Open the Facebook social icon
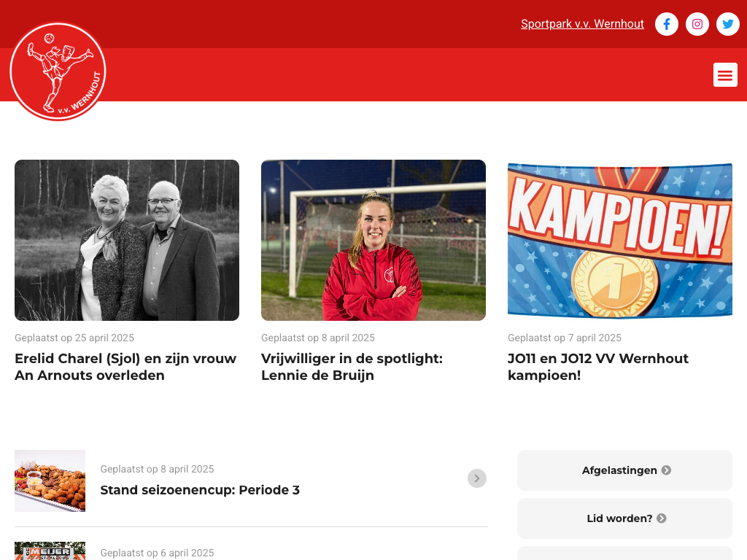The height and width of the screenshot is (560, 747). coord(667,24)
